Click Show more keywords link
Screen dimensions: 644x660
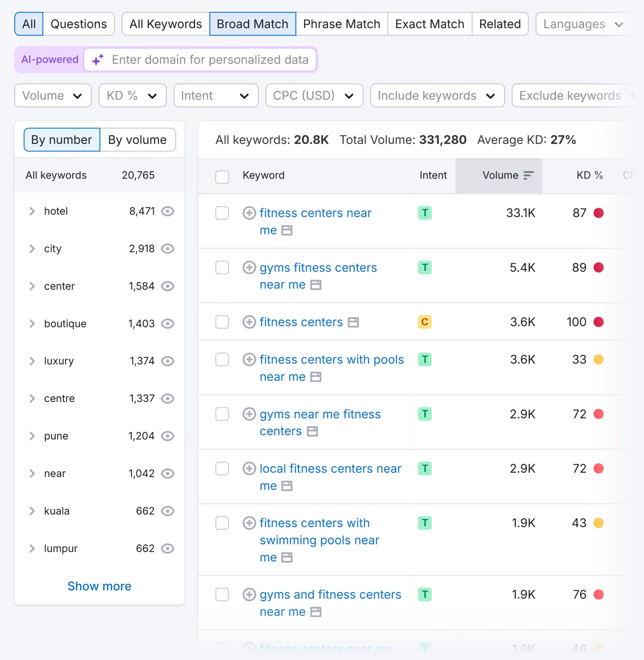[x=99, y=586]
